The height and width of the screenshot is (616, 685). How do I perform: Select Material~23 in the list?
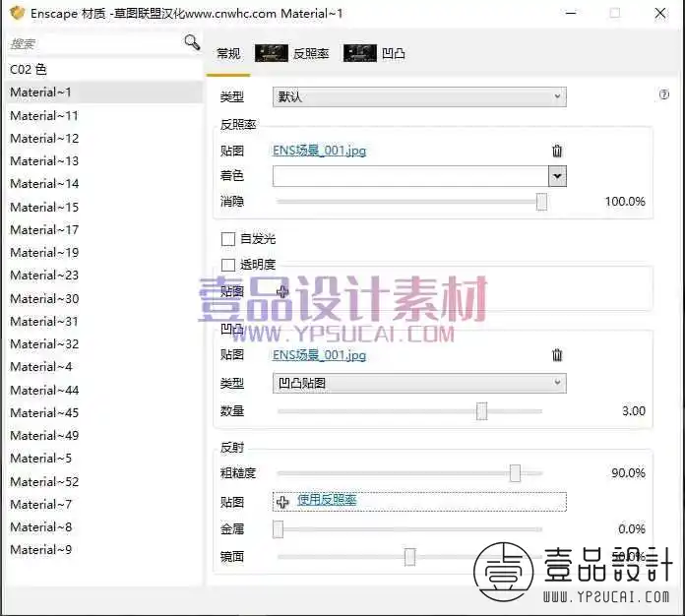coord(105,276)
